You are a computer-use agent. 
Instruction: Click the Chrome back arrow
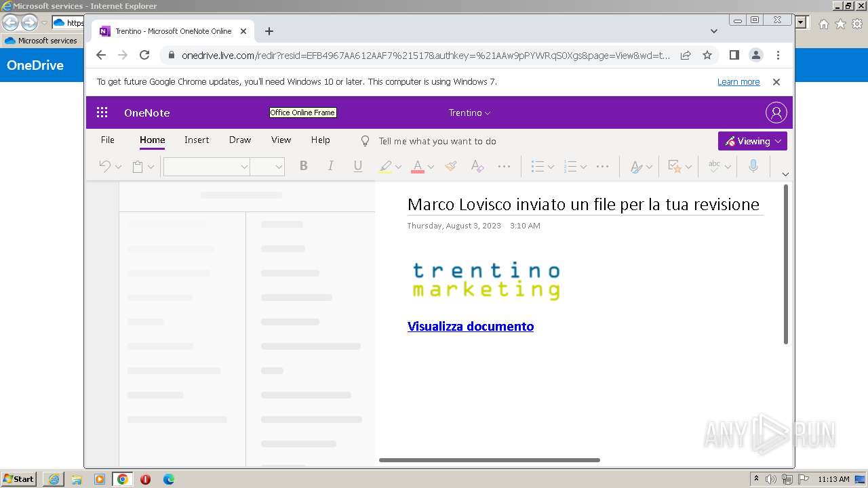point(101,55)
